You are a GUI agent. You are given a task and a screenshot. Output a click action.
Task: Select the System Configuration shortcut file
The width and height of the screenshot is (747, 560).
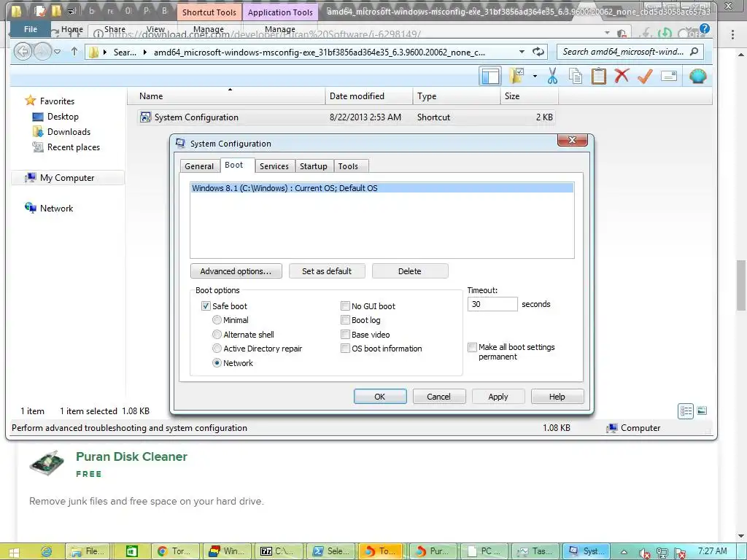[x=347, y=117]
